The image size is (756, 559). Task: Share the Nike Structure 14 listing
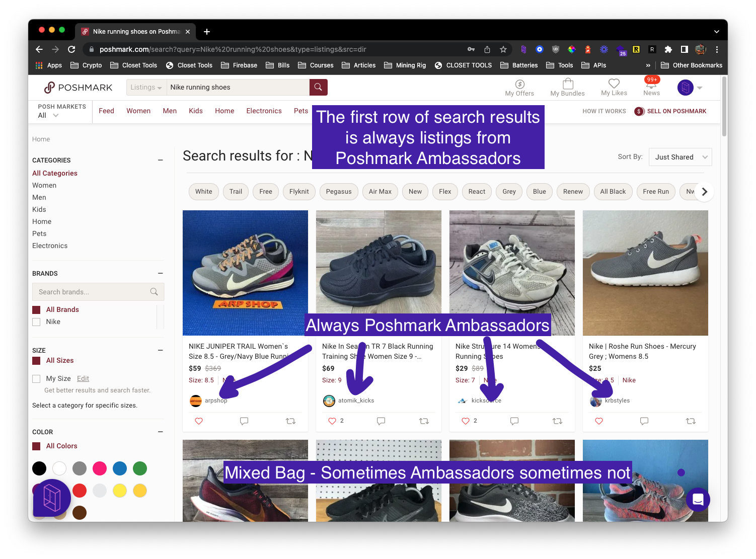557,421
